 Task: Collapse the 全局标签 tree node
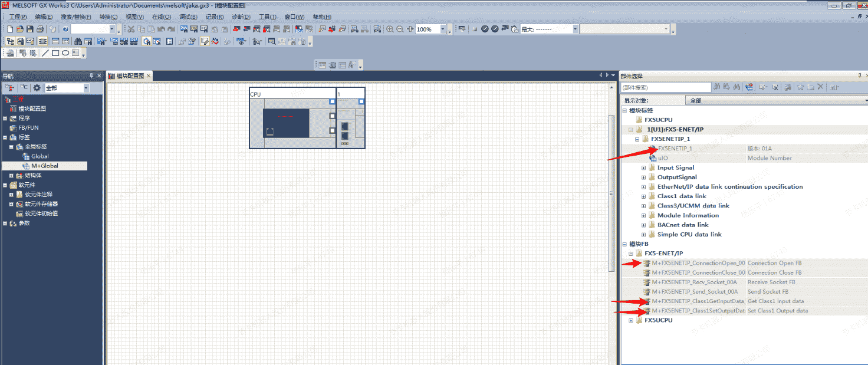pyautogui.click(x=11, y=147)
